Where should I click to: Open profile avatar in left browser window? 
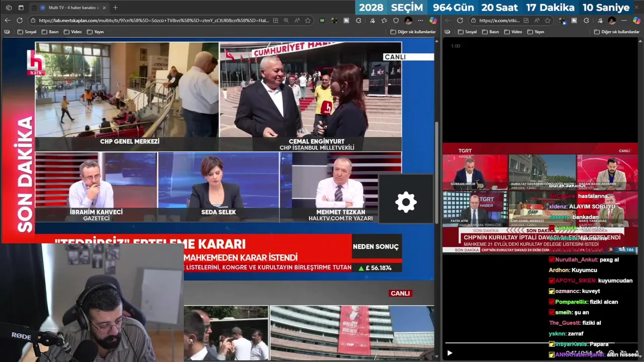[x=408, y=21]
